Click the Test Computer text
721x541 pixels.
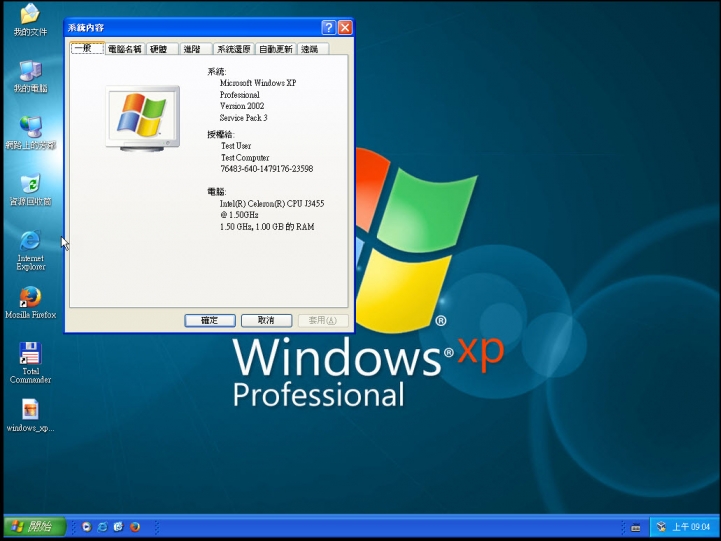tap(245, 158)
